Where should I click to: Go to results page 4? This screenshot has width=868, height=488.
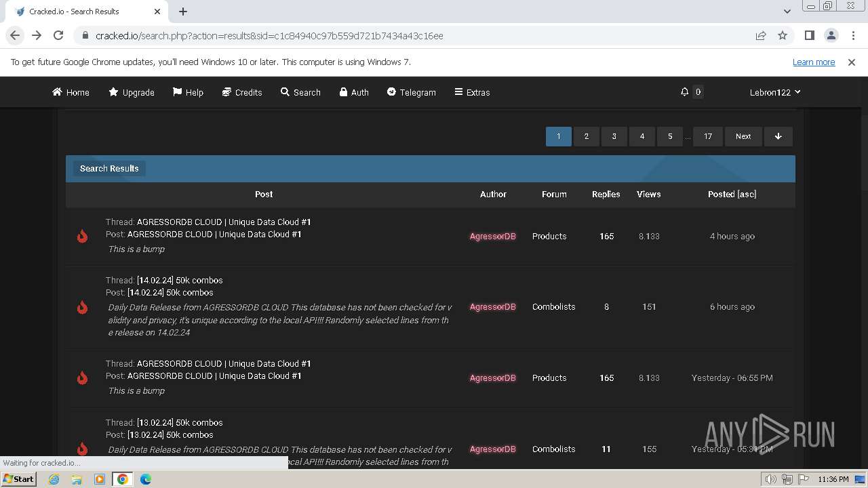pyautogui.click(x=642, y=136)
